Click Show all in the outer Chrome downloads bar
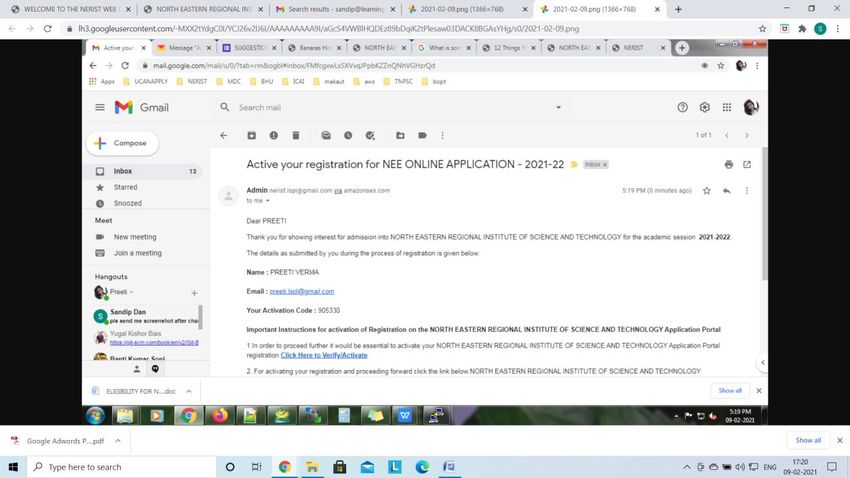Viewport: 850px width, 478px height. click(x=808, y=441)
